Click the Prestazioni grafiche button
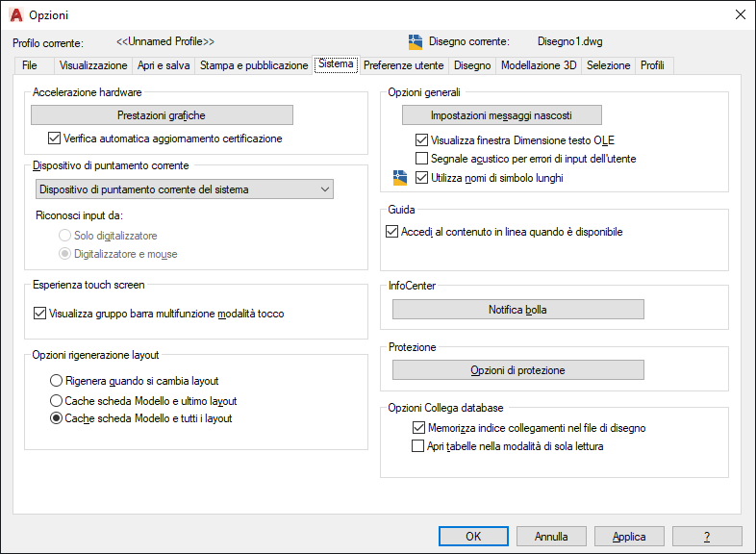The image size is (756, 554). point(162,115)
